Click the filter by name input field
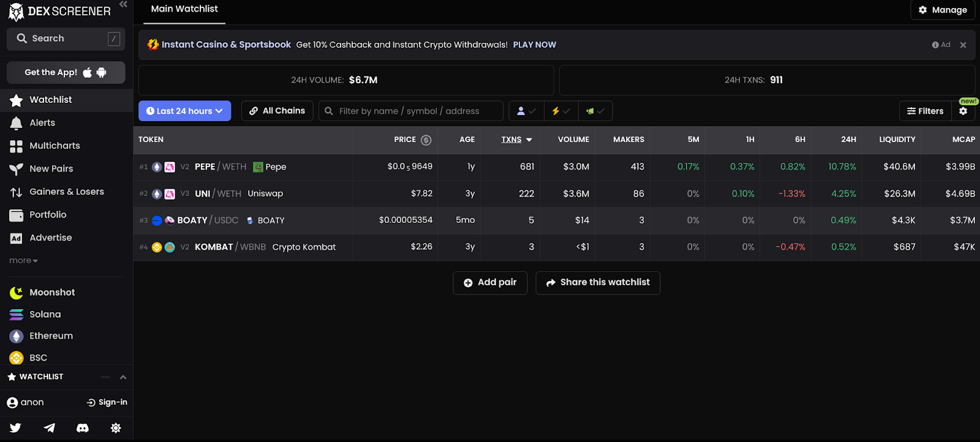Screen dimensions: 980x442 pyautogui.click(x=411, y=111)
